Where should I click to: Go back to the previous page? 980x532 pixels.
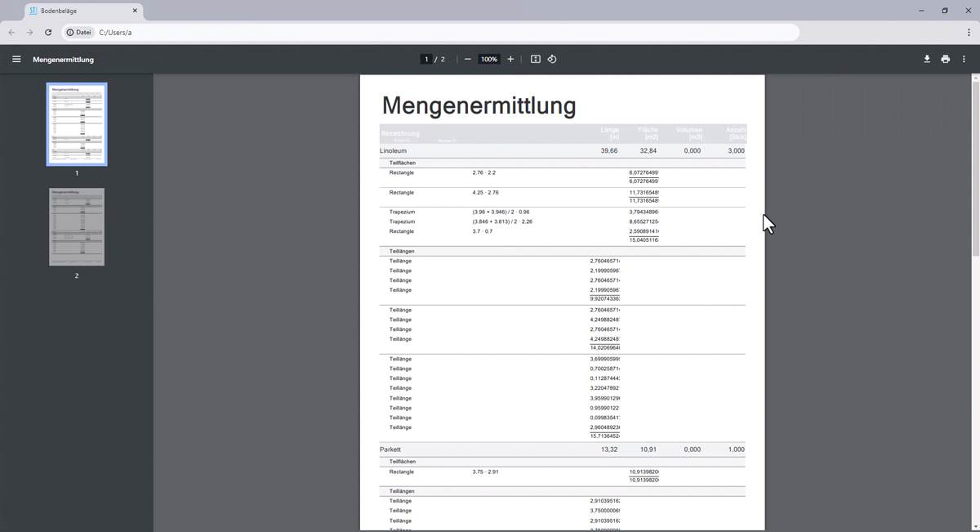[11, 33]
